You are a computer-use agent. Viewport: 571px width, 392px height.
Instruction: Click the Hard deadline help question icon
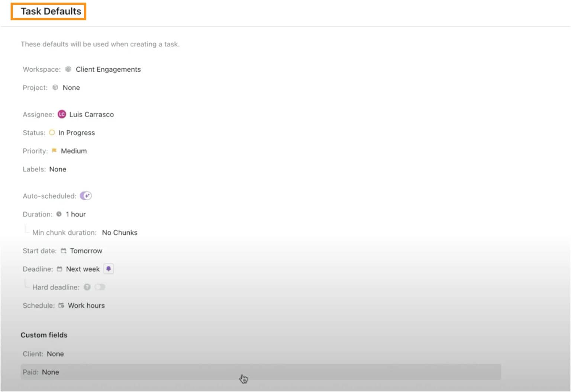pos(87,287)
